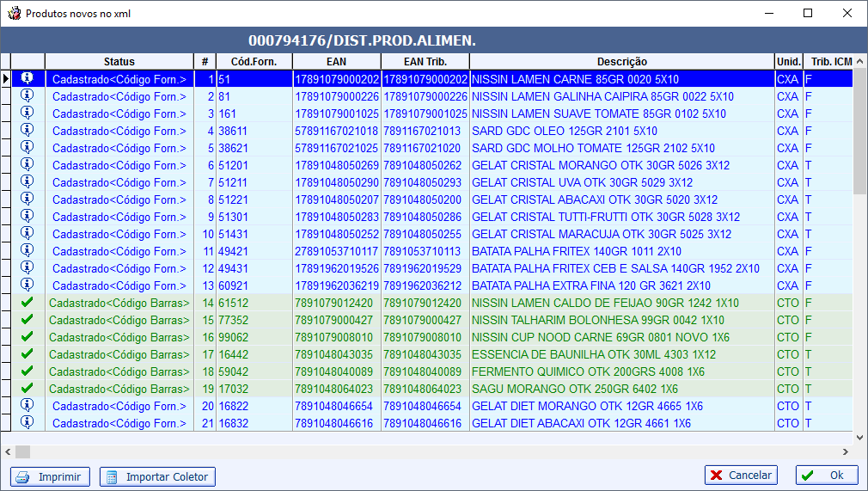Click the vertical scrollbar thumb
The image size is (868, 491).
(x=859, y=132)
